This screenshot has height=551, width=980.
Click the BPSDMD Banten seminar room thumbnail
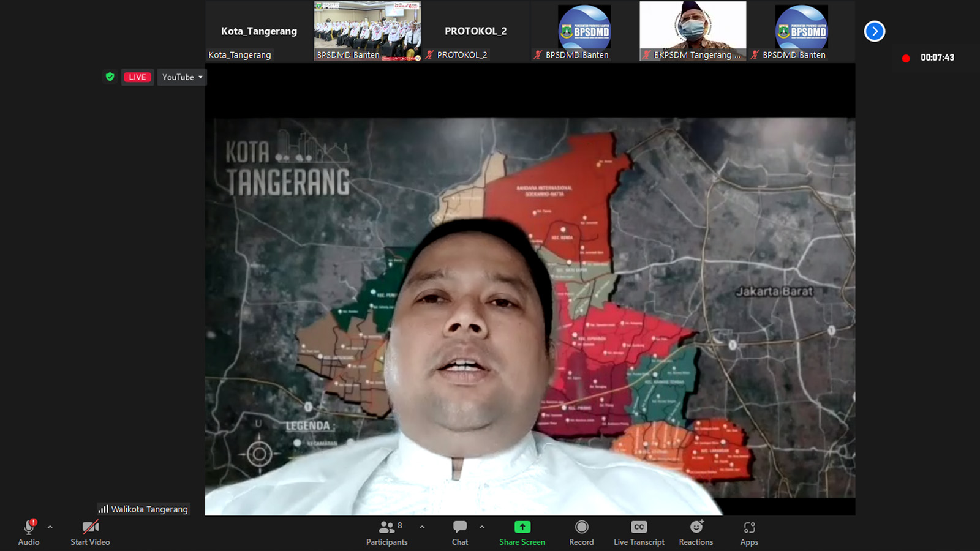pos(367,31)
